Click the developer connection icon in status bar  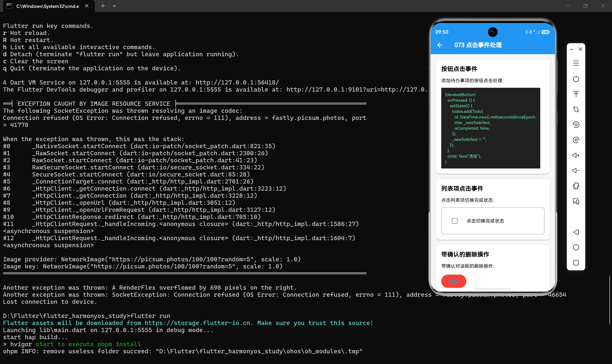(528, 32)
